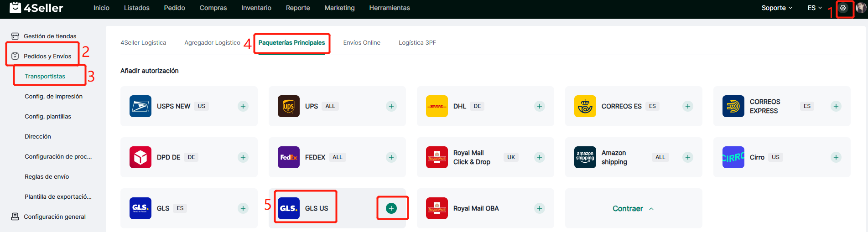Viewport: 868px width, 232px height.
Task: Click the Correos Express logo
Action: point(733,106)
